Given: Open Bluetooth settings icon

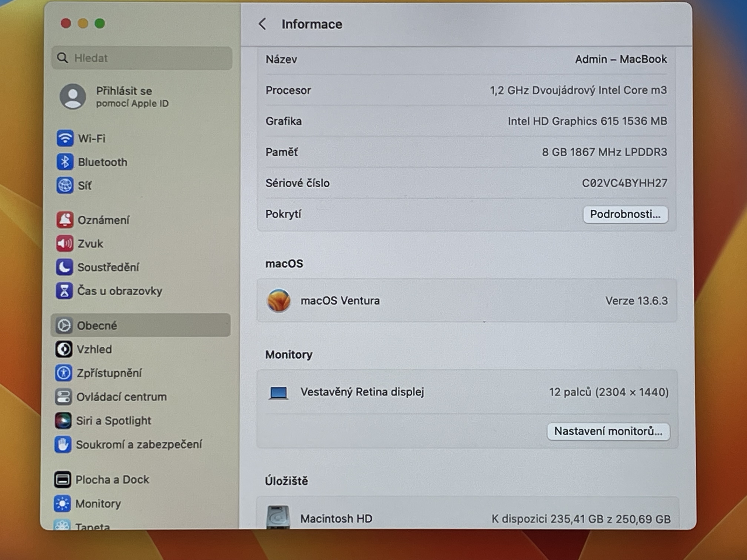Looking at the screenshot, I should pyautogui.click(x=65, y=162).
